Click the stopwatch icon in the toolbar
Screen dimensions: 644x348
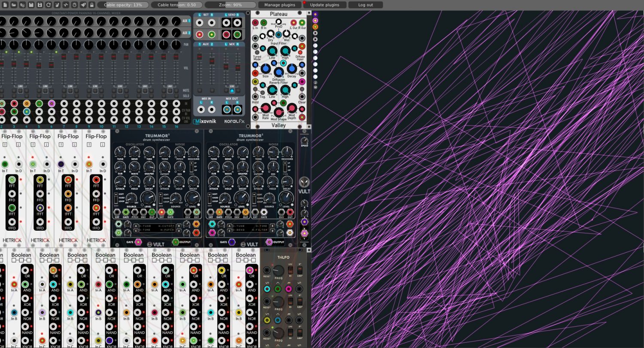click(x=74, y=5)
